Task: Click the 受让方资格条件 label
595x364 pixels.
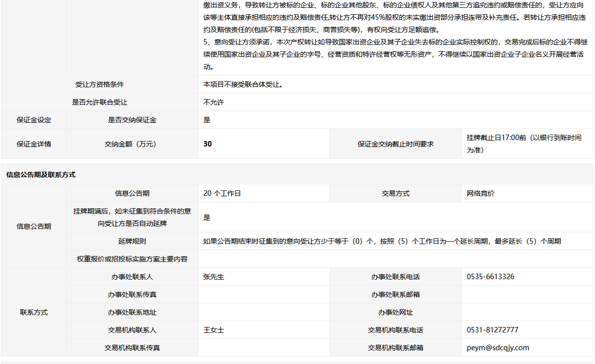Action: 100,84
